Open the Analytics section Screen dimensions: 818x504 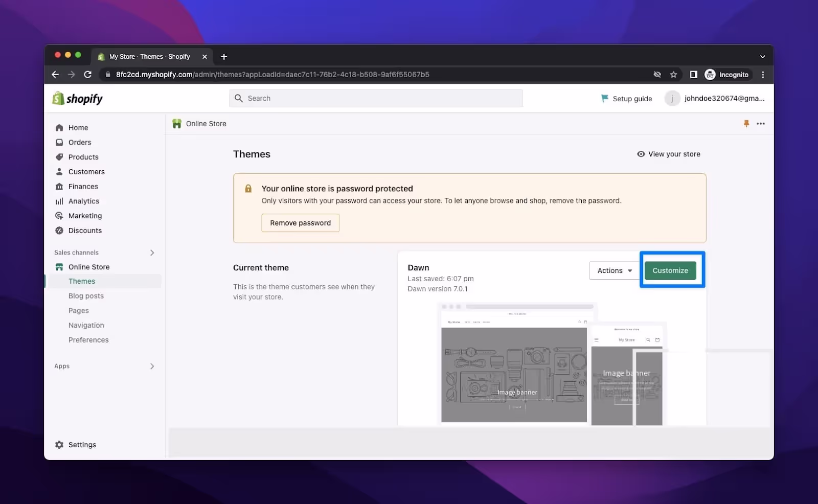coord(84,201)
